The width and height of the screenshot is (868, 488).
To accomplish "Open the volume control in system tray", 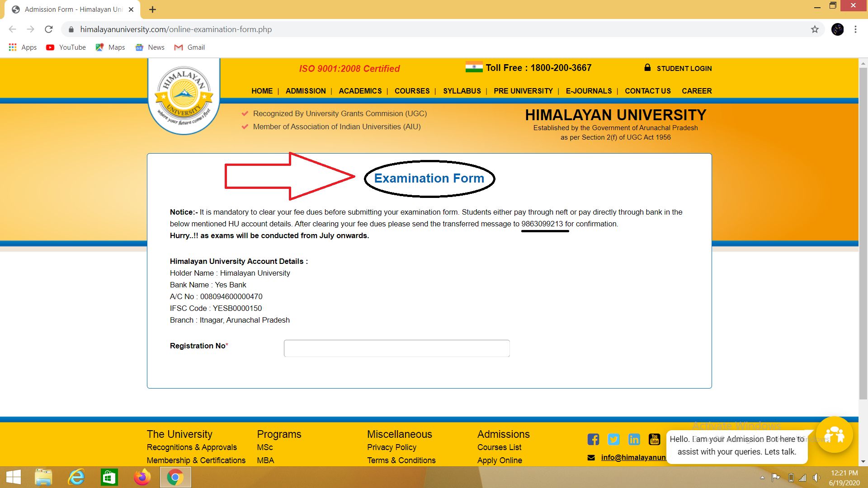I will [816, 478].
